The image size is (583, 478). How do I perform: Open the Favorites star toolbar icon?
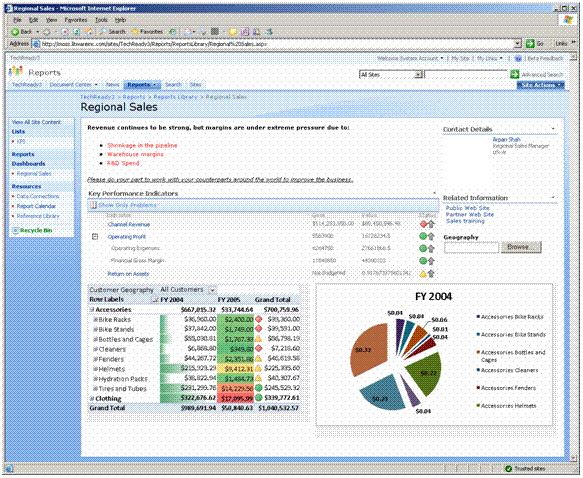pyautogui.click(x=135, y=32)
